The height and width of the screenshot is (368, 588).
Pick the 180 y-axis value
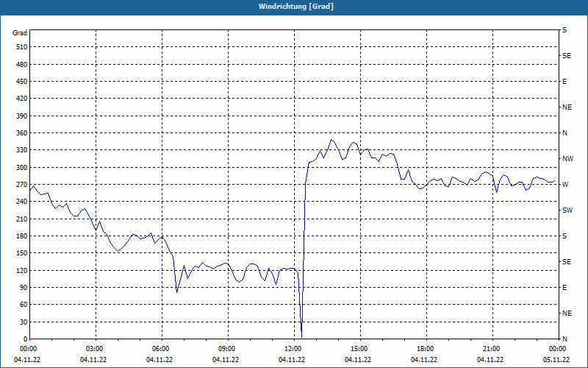click(x=22, y=236)
